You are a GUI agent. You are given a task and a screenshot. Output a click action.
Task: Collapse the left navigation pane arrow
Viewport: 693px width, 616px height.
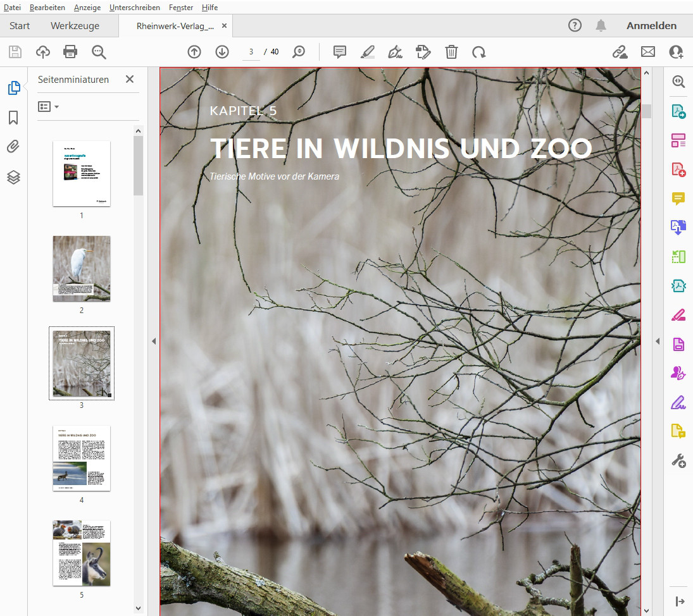pos(154,341)
